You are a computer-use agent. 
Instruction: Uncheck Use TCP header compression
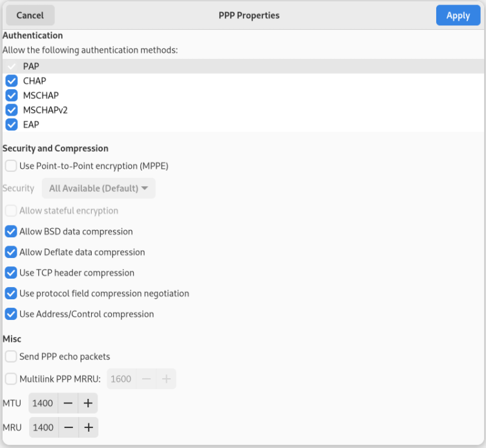tap(11, 273)
